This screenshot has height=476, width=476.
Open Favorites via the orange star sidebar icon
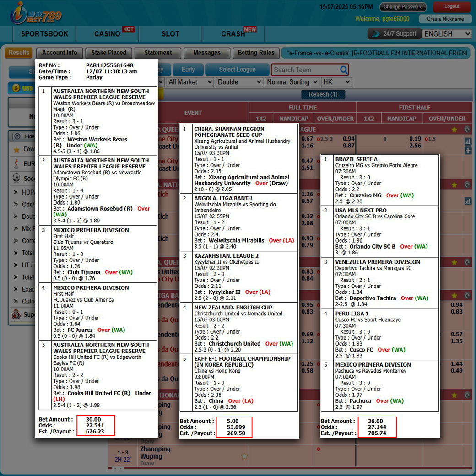tap(16, 149)
